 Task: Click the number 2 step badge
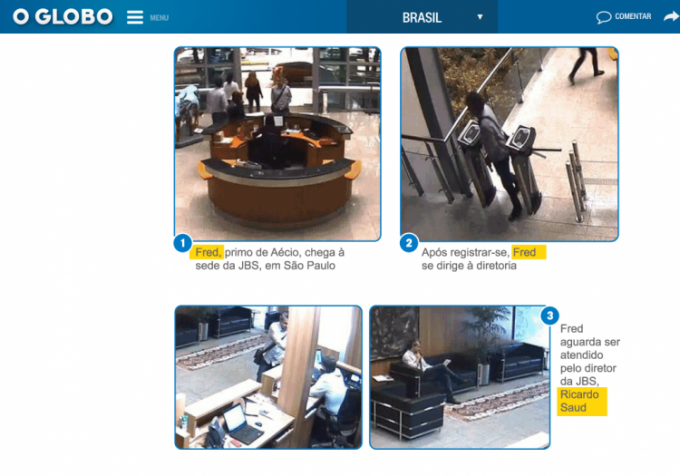point(409,243)
